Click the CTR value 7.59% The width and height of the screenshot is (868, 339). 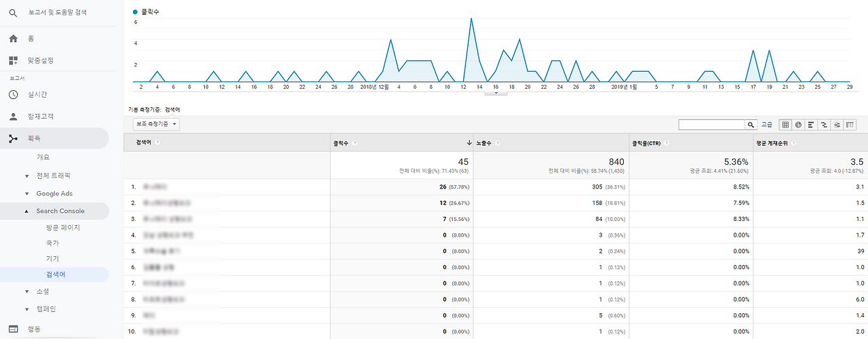tap(740, 202)
